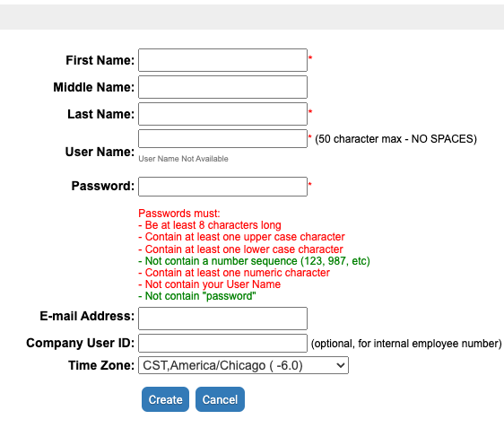Click the 'Not contain your User Name' rule
The image size is (504, 428).
point(210,284)
